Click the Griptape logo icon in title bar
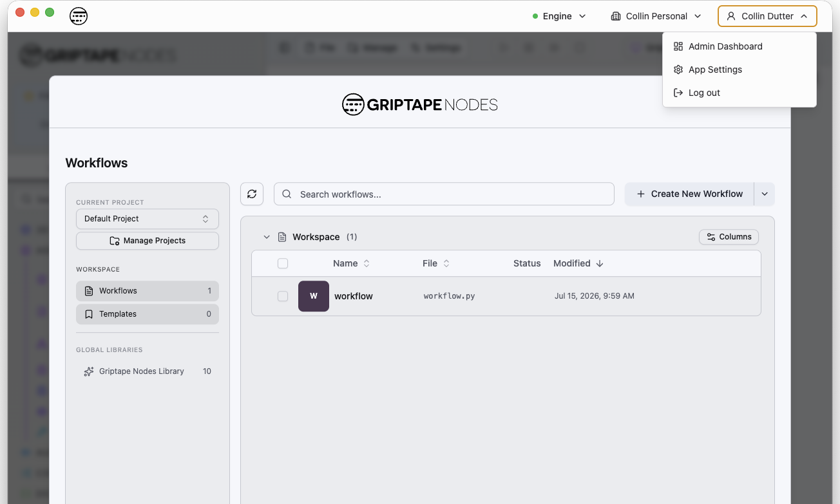This screenshot has width=840, height=504. pos(79,16)
